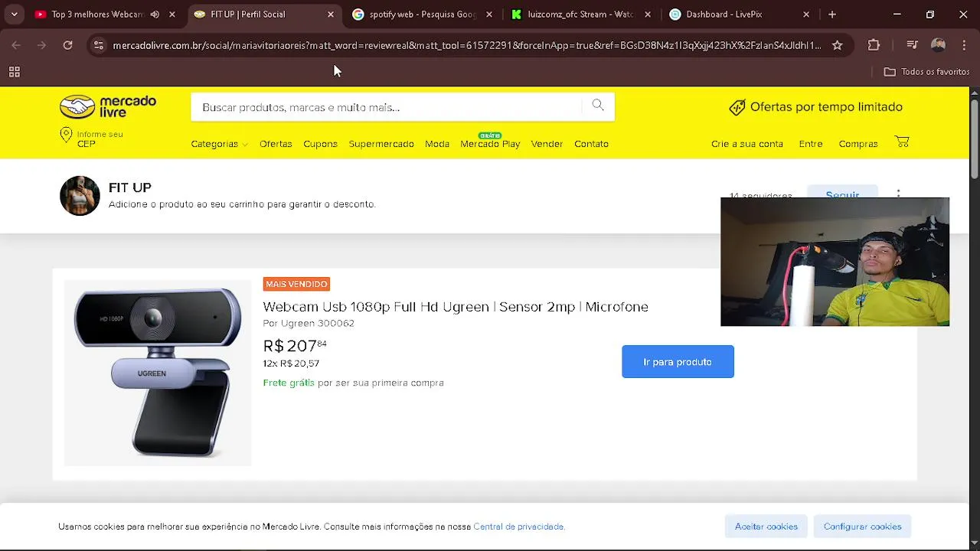The height and width of the screenshot is (551, 980).
Task: Go back in browser history
Action: (x=16, y=45)
